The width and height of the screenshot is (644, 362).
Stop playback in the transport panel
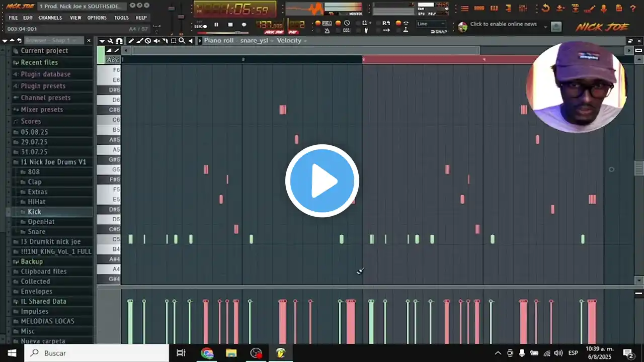230,25
